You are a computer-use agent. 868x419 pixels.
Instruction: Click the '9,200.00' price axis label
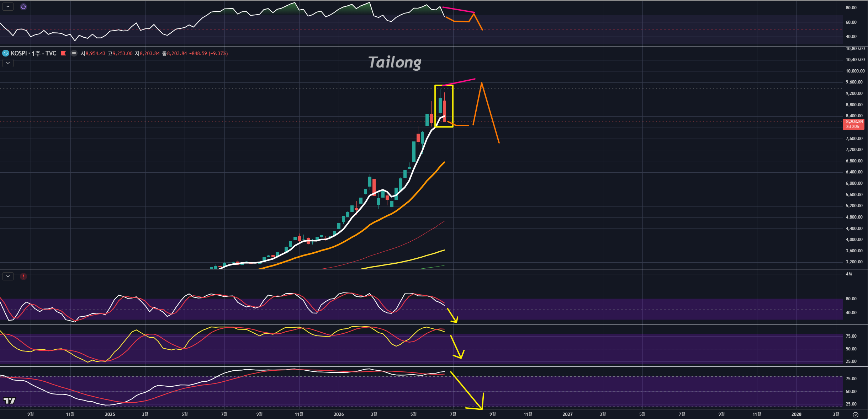[854, 93]
